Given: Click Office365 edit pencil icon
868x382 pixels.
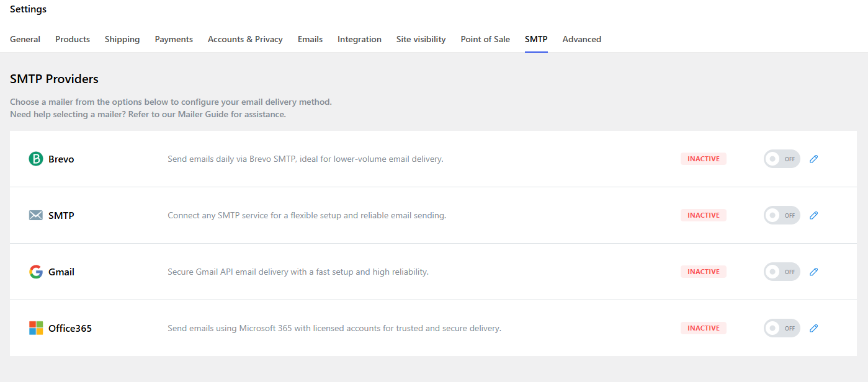Looking at the screenshot, I should point(814,328).
